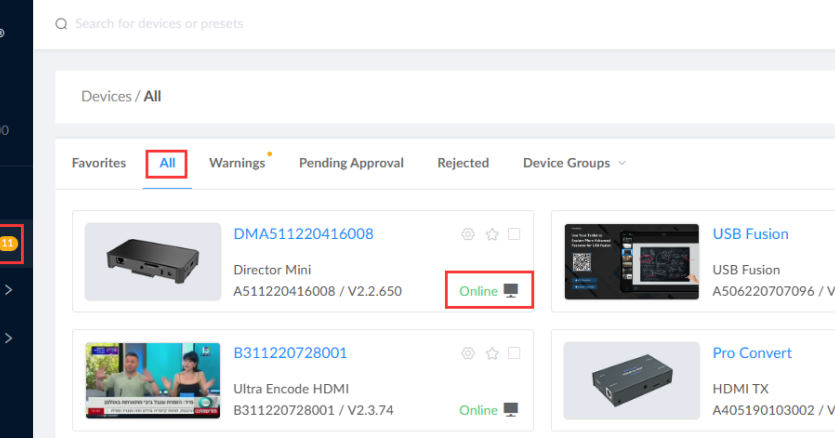
Task: Mark DMA511220416008 as favorite with star
Action: point(492,234)
